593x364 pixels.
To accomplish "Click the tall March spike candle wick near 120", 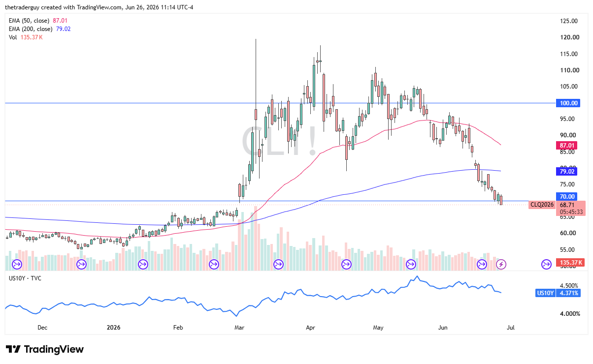I will pyautogui.click(x=256, y=74).
